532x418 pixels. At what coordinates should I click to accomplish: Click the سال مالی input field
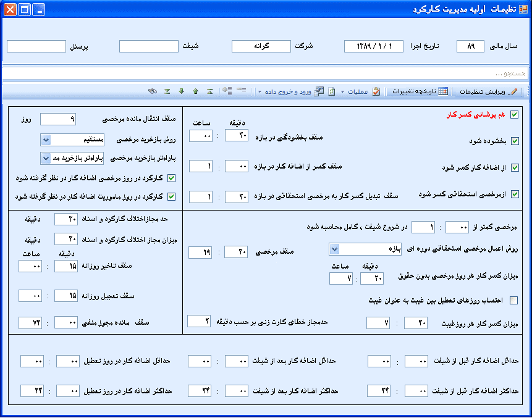coord(471,46)
